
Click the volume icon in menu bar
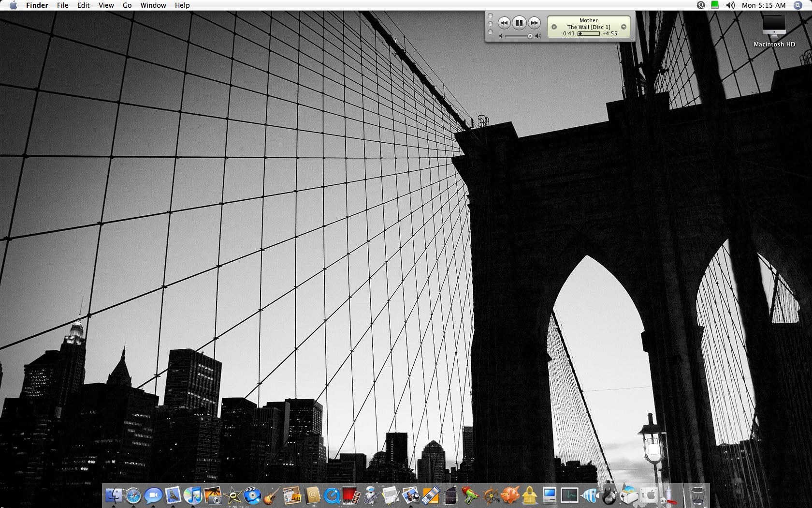coord(730,5)
